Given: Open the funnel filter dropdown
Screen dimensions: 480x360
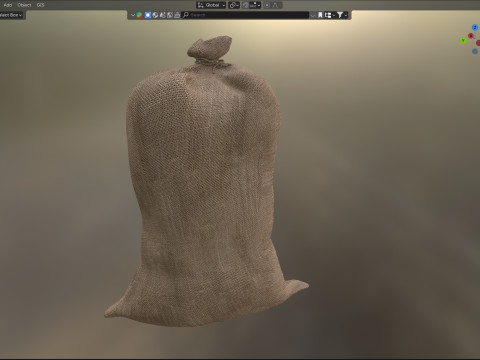Looking at the screenshot, I should pyautogui.click(x=342, y=15).
